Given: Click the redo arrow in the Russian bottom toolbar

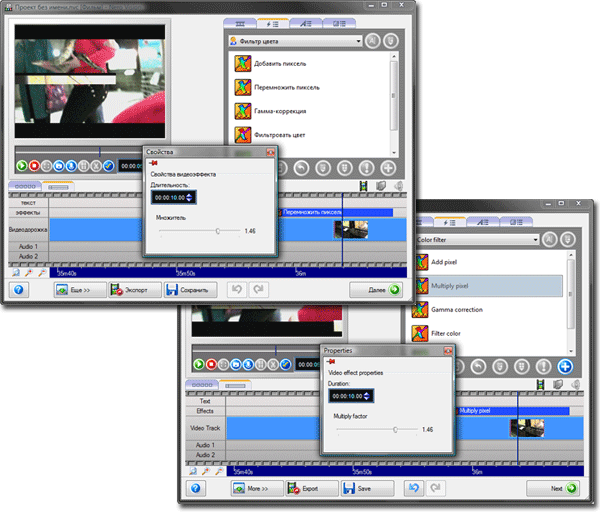Looking at the screenshot, I should click(x=258, y=290).
